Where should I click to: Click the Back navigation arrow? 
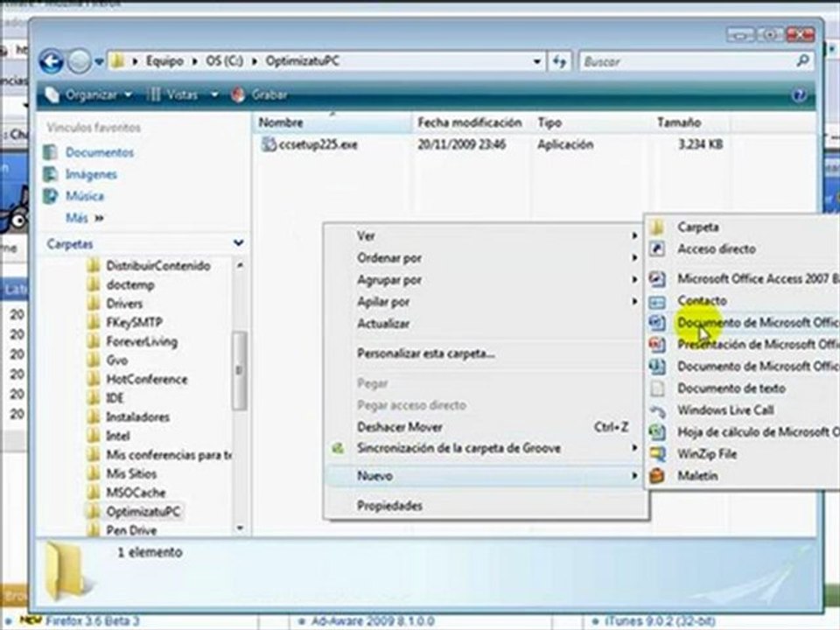coord(52,61)
